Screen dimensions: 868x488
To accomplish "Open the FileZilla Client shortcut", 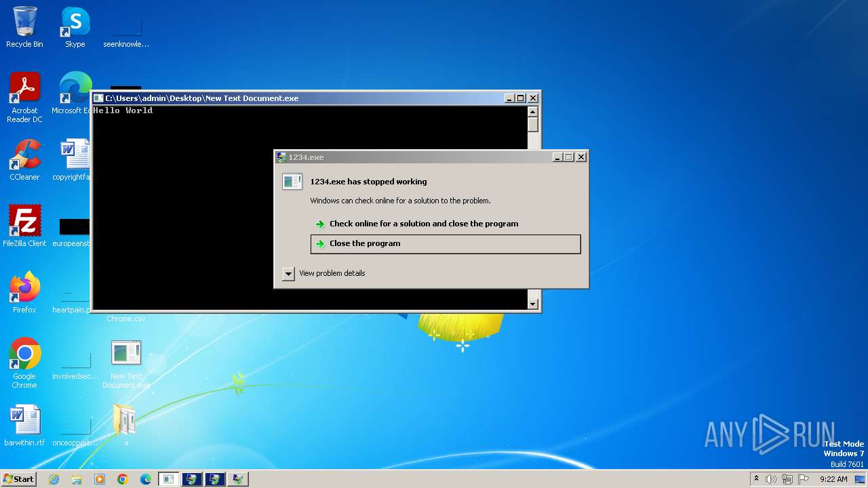I will click(24, 226).
